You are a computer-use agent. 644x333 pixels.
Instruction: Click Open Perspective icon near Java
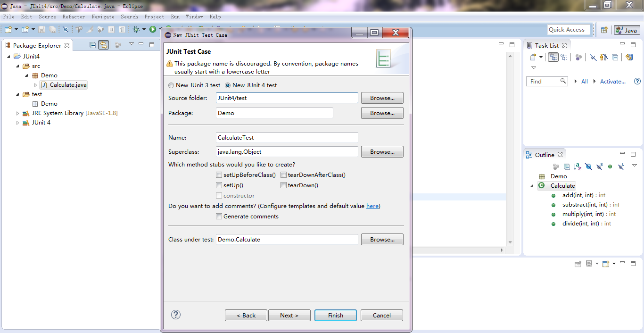click(x=604, y=30)
